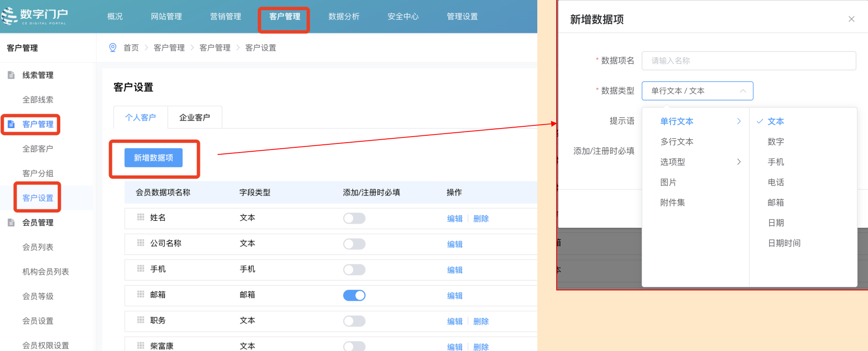The height and width of the screenshot is (351, 868).
Task: Click the 线索管理 document icon in sidebar
Action: 11,75
